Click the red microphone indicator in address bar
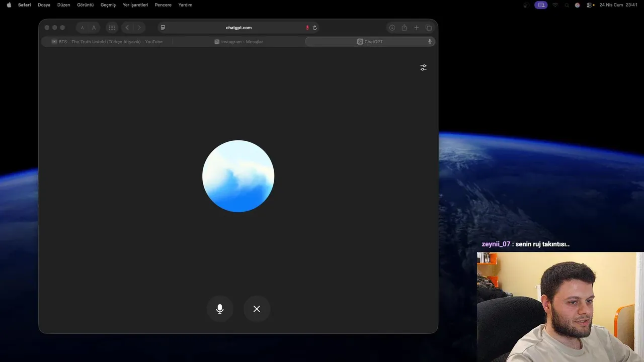Image resolution: width=644 pixels, height=362 pixels. pyautogui.click(x=307, y=28)
